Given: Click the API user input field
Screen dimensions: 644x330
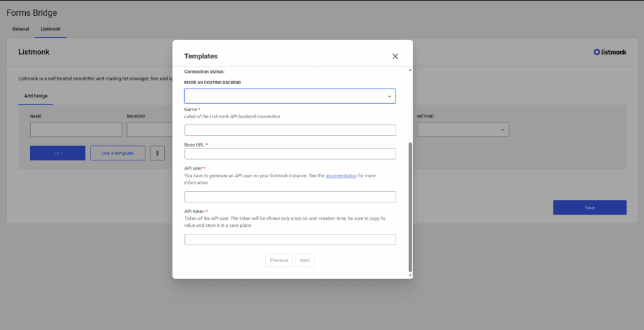Looking at the screenshot, I should click(290, 197).
